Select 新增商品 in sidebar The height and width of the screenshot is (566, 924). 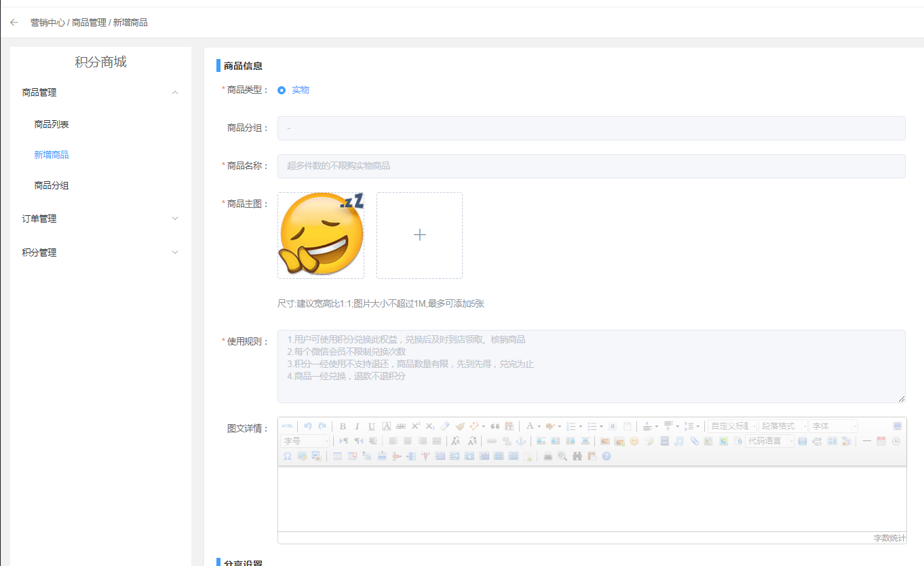52,155
